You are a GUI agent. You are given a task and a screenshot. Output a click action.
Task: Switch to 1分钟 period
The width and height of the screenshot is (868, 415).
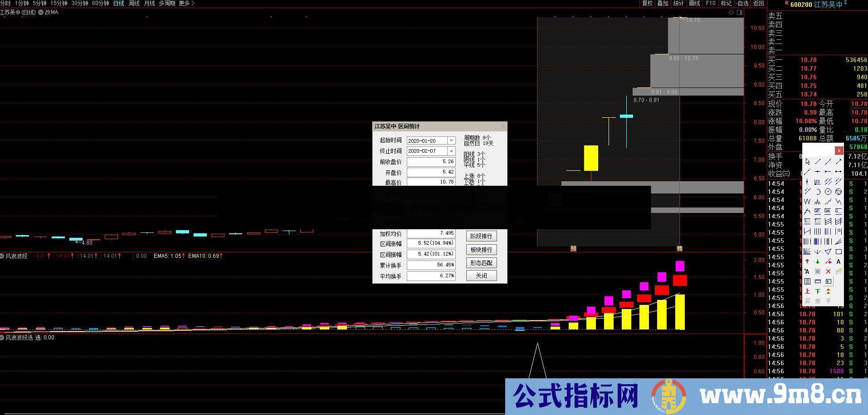[x=22, y=3]
